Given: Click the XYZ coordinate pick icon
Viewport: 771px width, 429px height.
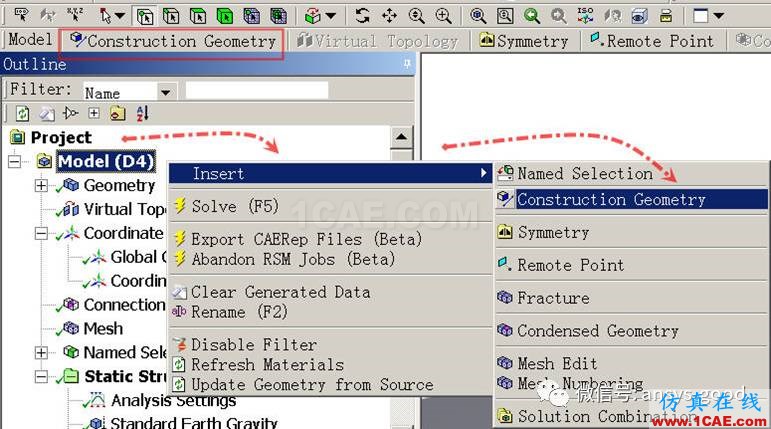Looking at the screenshot, I should pos(75,15).
